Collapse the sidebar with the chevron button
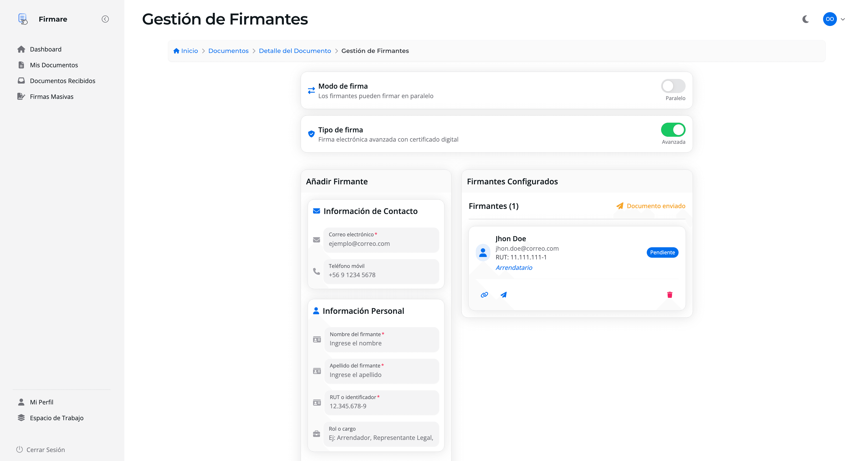Image resolution: width=868 pixels, height=461 pixels. coord(105,19)
